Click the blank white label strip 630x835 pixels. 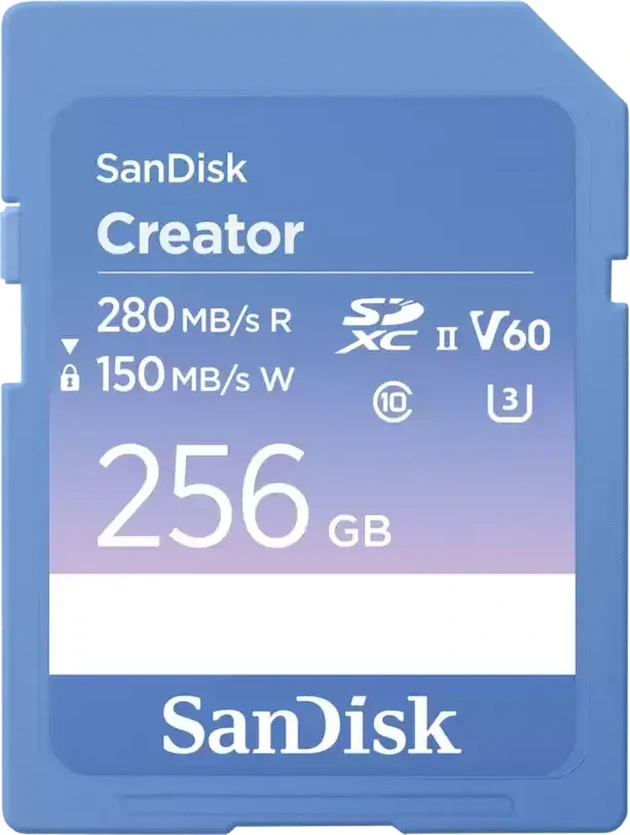(x=312, y=624)
